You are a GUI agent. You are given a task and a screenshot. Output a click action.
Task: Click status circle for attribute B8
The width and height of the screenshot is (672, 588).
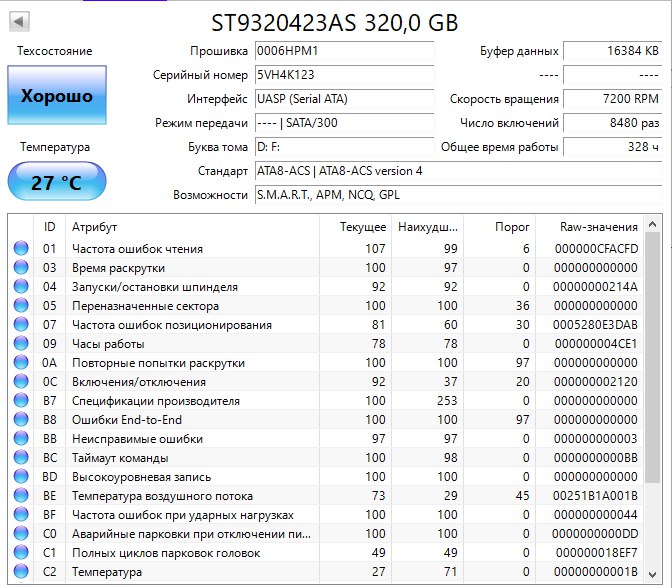(21, 420)
